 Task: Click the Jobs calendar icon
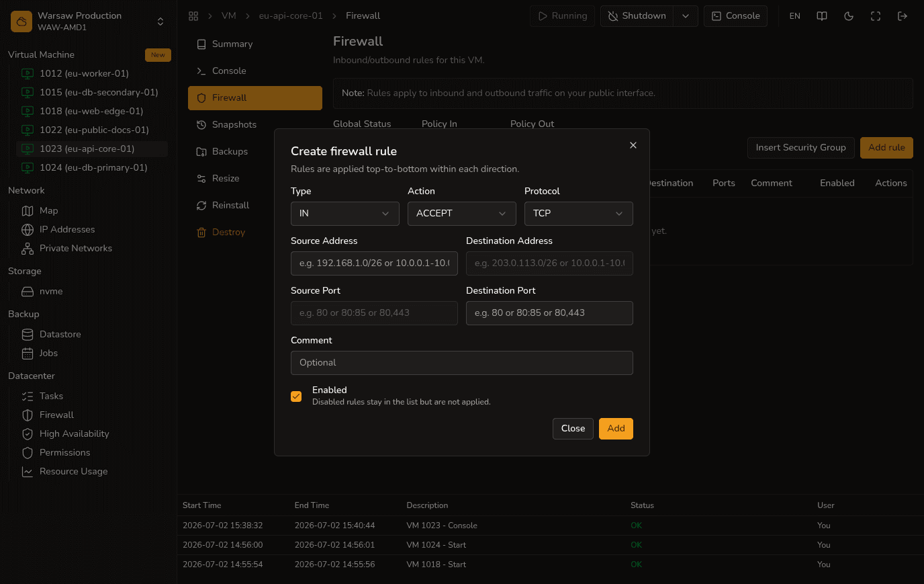(x=28, y=353)
